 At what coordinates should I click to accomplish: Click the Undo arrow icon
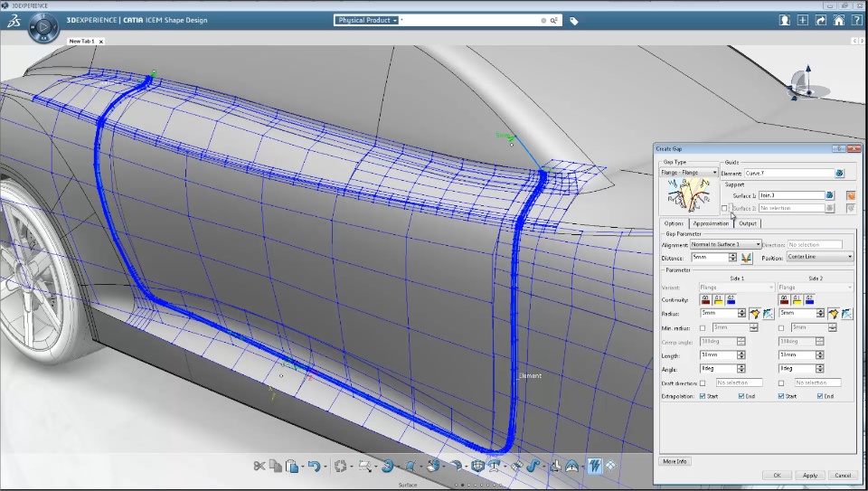pos(314,466)
